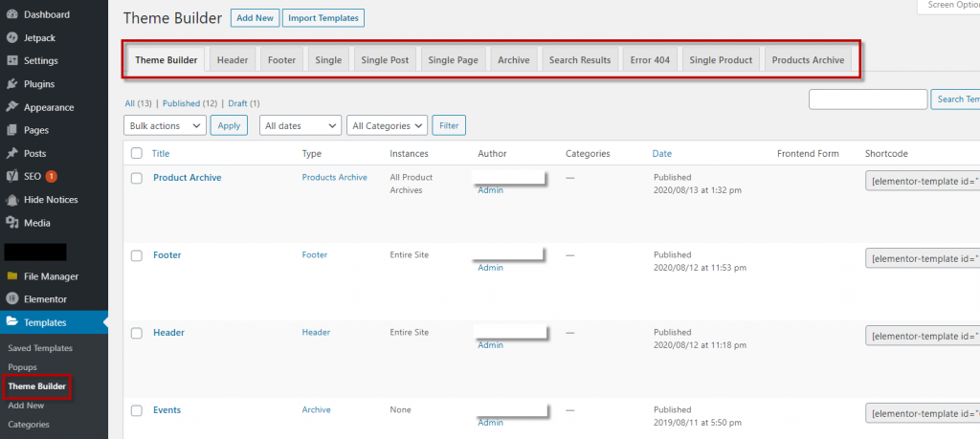Switch to the Single tab

[x=328, y=60]
